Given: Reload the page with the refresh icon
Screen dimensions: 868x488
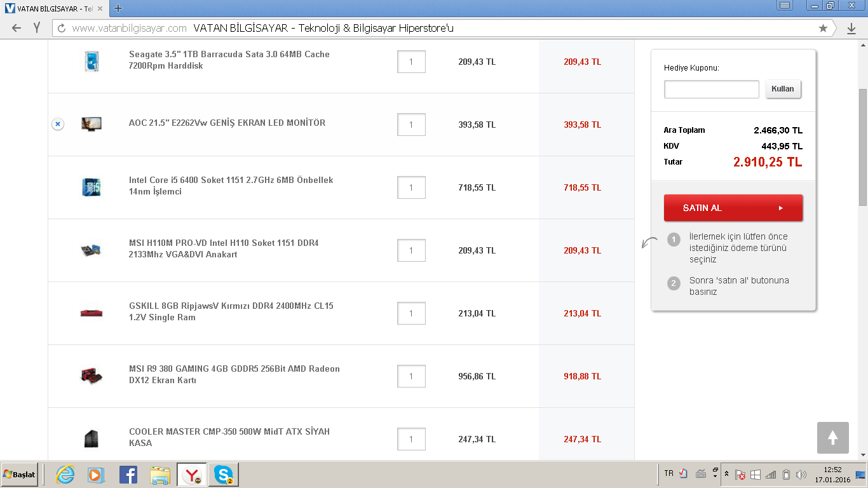Looking at the screenshot, I should pyautogui.click(x=62, y=28).
